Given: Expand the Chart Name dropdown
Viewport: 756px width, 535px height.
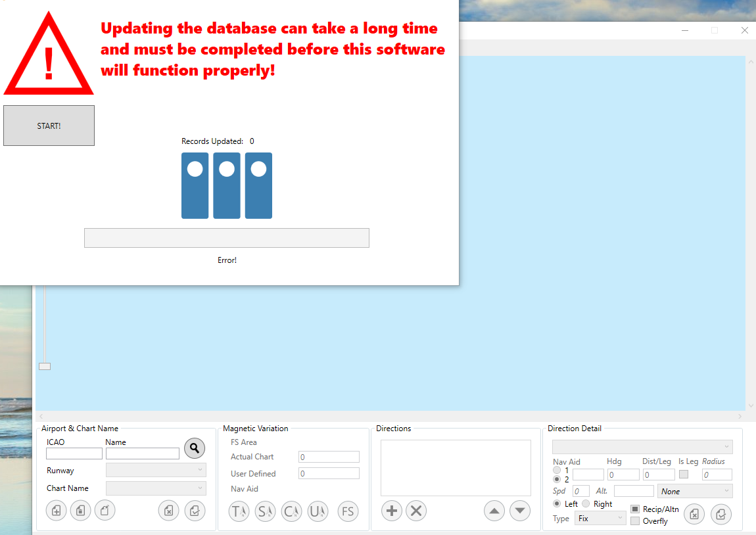Looking at the screenshot, I should (x=156, y=488).
